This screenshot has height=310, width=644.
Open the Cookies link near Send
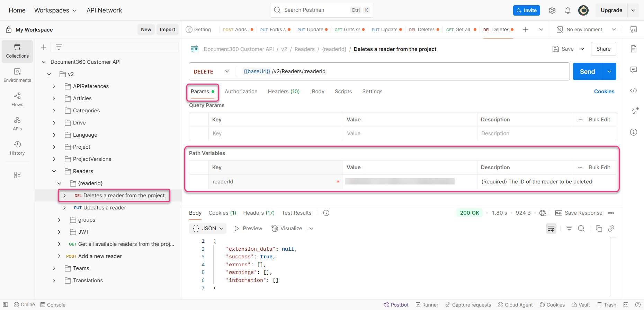[604, 92]
